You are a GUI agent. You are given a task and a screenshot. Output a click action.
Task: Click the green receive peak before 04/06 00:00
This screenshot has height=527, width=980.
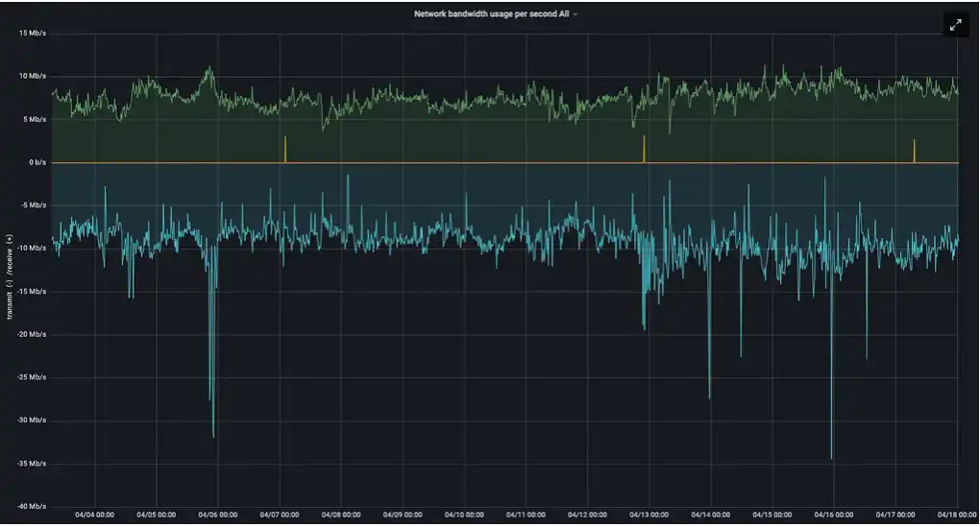pos(209,68)
